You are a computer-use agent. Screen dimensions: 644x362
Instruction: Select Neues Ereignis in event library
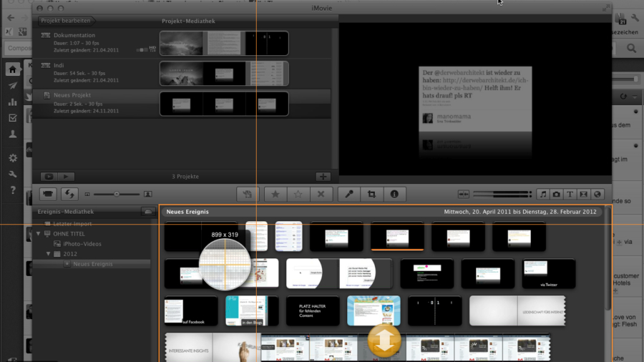(93, 264)
